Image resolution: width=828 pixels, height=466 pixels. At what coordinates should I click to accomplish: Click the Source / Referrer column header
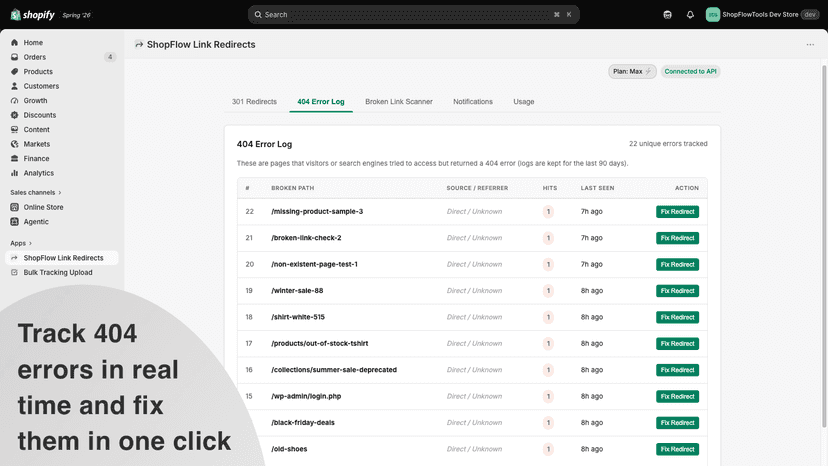(x=477, y=188)
